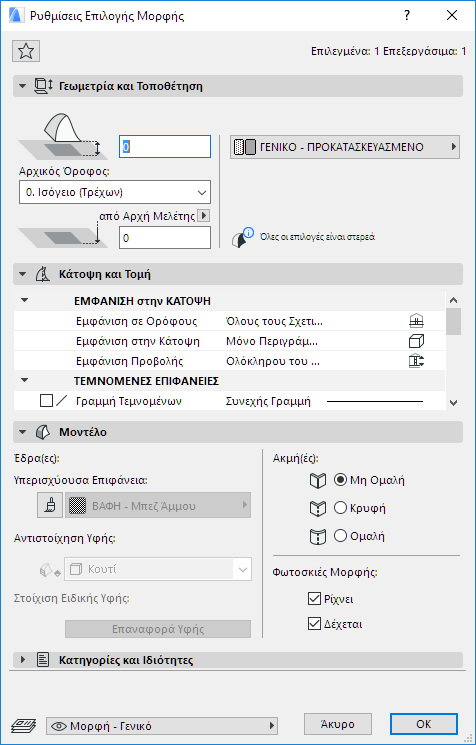
Task: Click the list scroll up arrow
Action: click(454, 300)
